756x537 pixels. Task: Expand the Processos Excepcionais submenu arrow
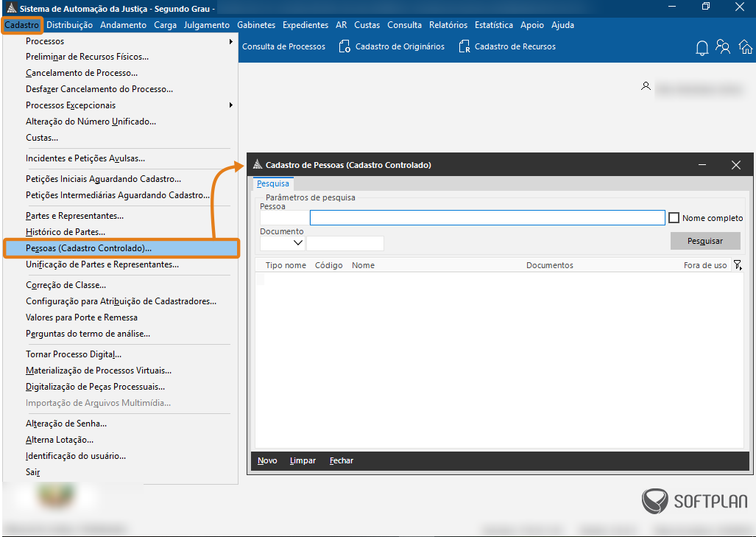point(231,105)
